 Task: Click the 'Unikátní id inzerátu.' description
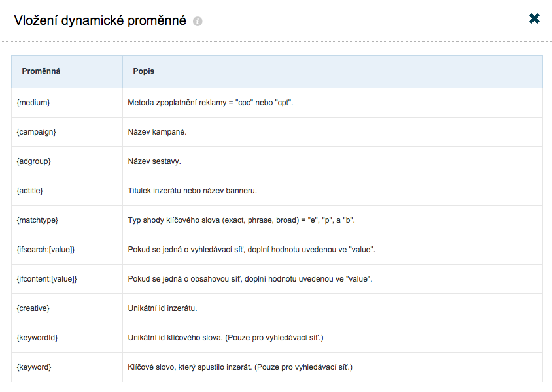tap(162, 308)
